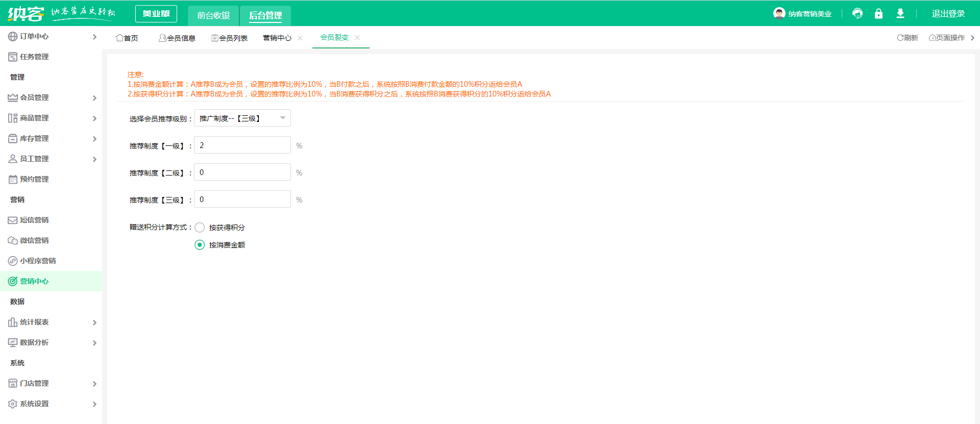Expand the 统计报表 sidebar menu
The width and height of the screenshot is (980, 424).
click(x=51, y=322)
